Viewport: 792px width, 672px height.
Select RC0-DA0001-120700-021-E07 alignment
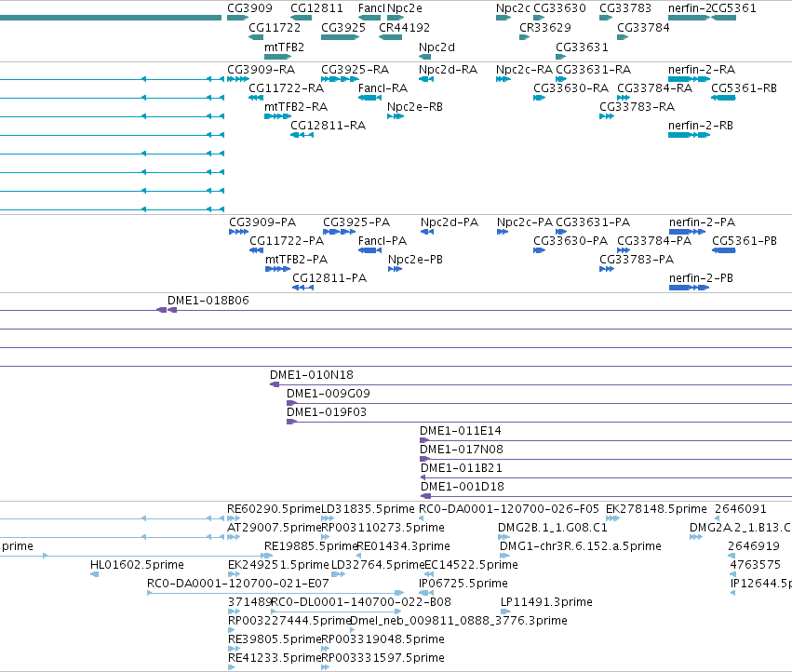tap(275, 593)
